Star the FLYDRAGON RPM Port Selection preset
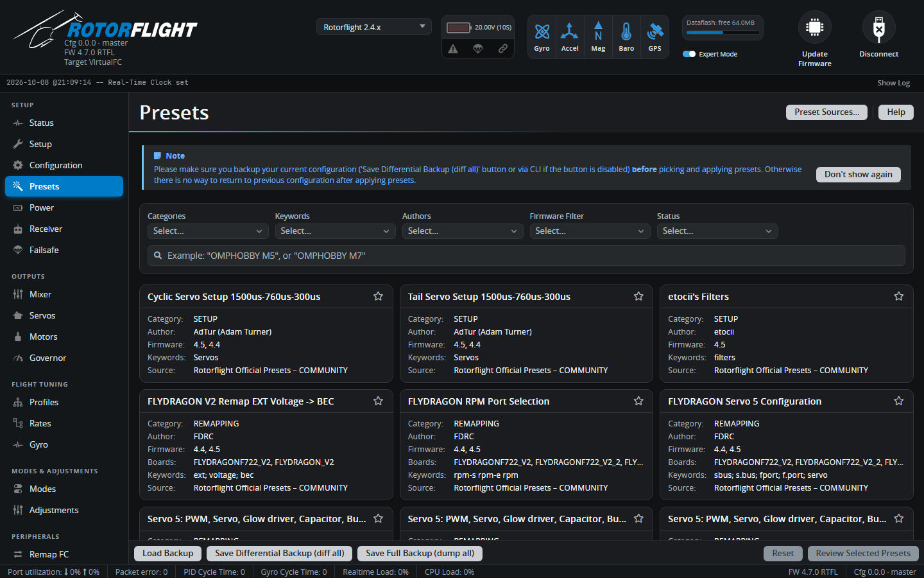924x578 pixels. (638, 401)
